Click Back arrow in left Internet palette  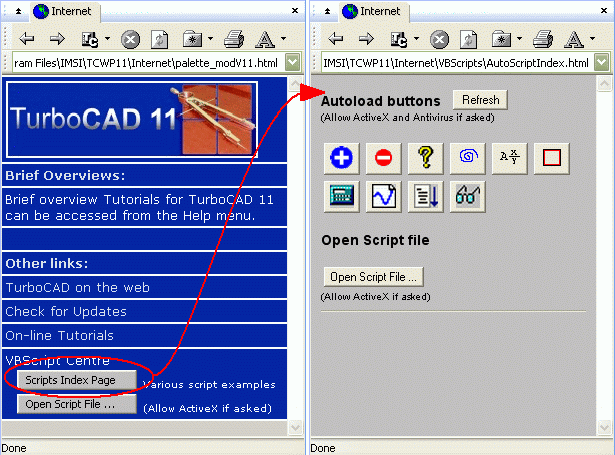pyautogui.click(x=27, y=39)
